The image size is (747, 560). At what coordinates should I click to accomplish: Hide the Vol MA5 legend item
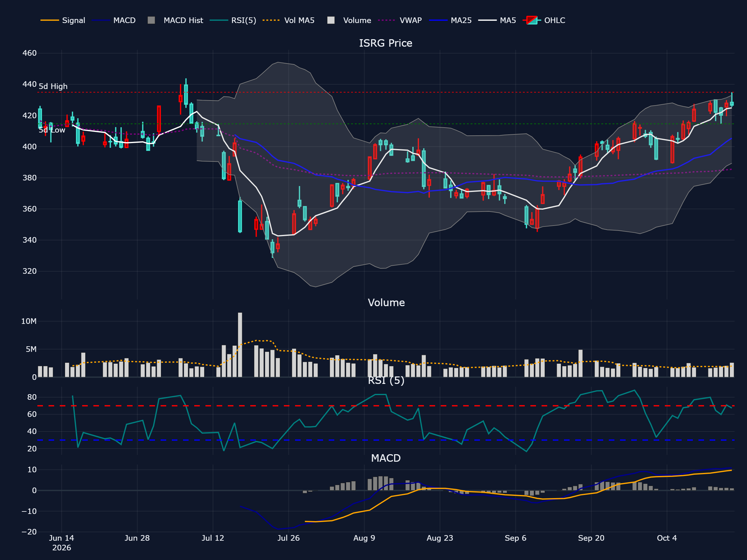click(289, 20)
